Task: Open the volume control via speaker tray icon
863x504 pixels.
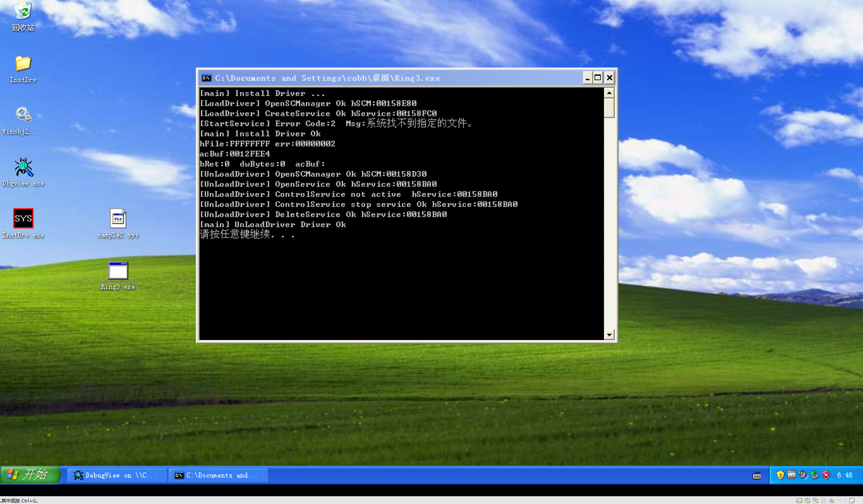Action: coord(803,475)
